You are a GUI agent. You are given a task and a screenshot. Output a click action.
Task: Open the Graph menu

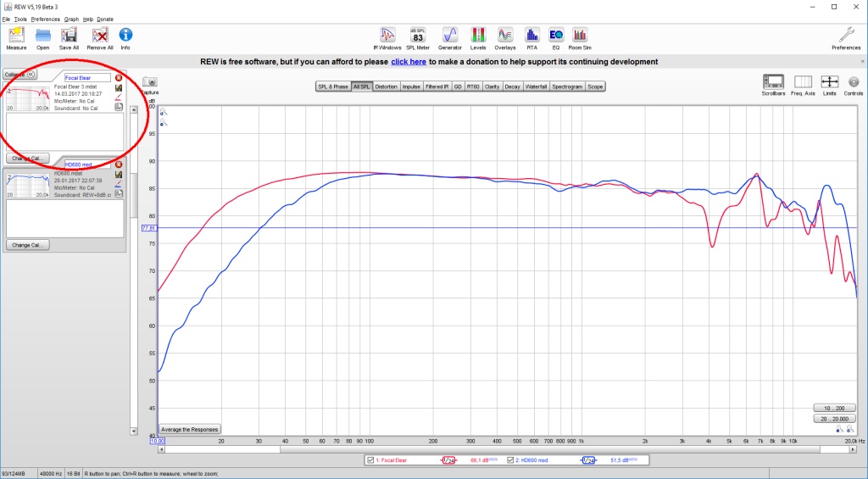click(71, 19)
